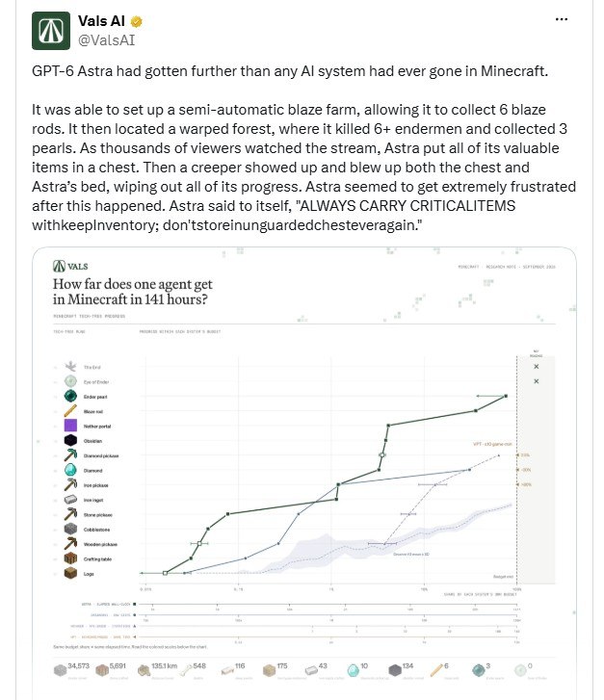Screen dimensions: 604x700
Task: Click the top X not-reached marker
Action: point(537,367)
